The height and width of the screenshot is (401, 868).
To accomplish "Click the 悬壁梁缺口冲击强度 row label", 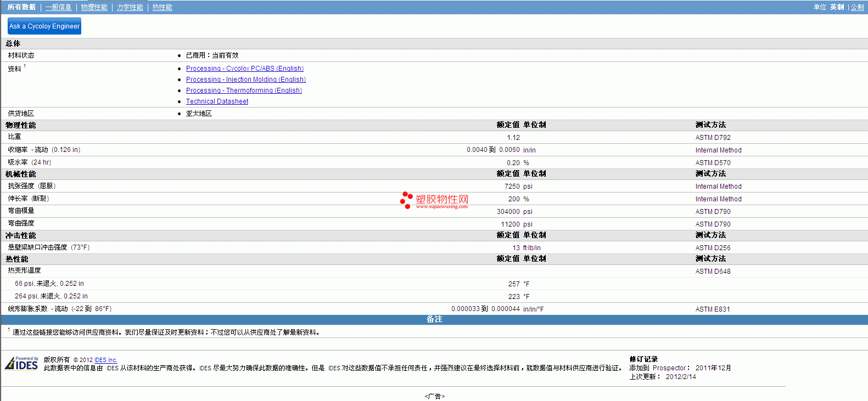I will (x=49, y=247).
